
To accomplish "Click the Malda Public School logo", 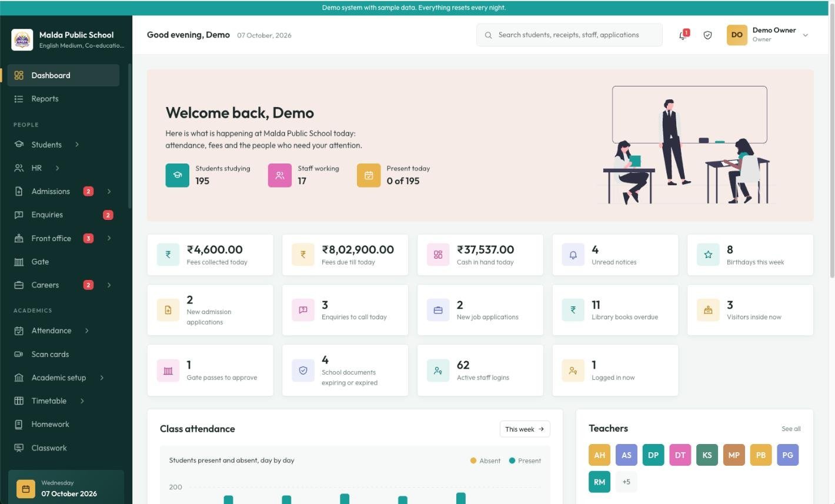I will point(22,40).
